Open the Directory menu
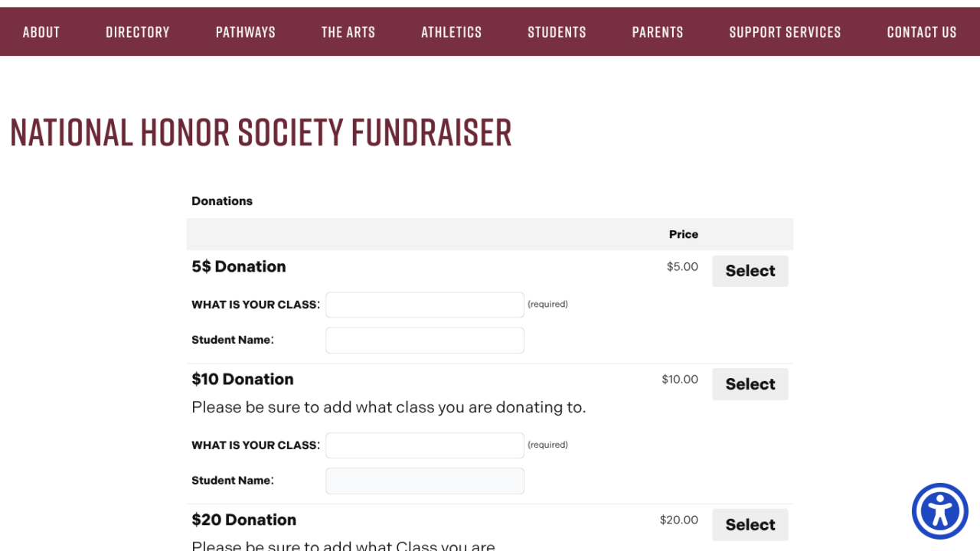980x551 pixels. (x=138, y=32)
